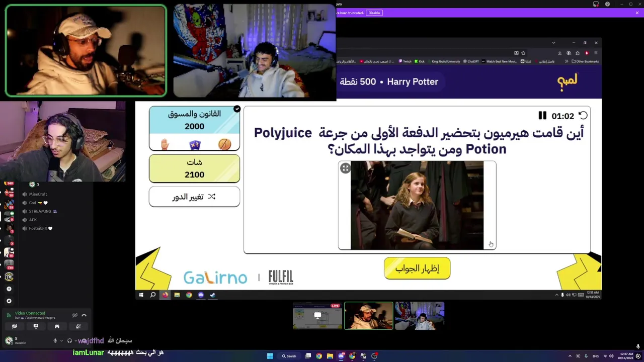Open the Hermione question image
The height and width of the screenshot is (362, 644).
pos(417,205)
